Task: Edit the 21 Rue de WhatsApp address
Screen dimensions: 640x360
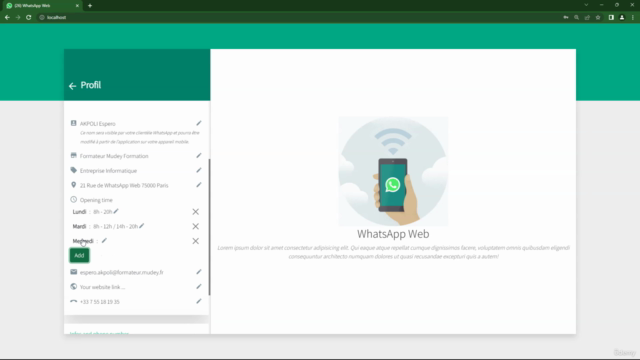Action: [x=199, y=185]
